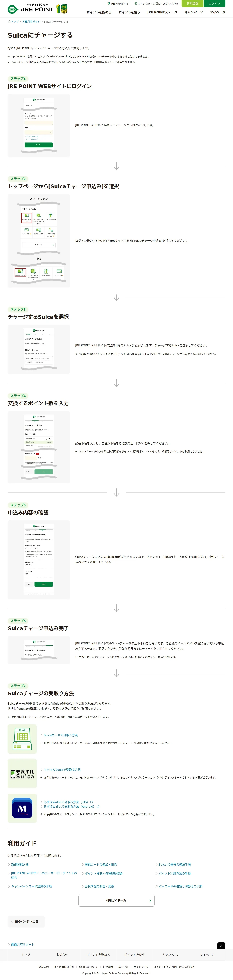Open the JRE POINTステージ menu
233x980 pixels.
tap(162, 12)
